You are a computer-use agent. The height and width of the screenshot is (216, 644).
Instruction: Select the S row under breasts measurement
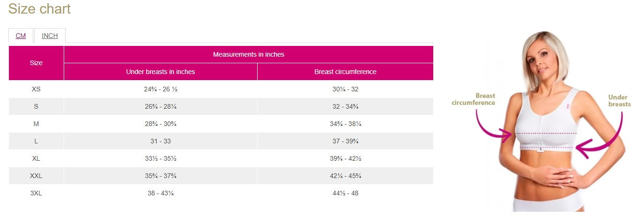point(160,106)
